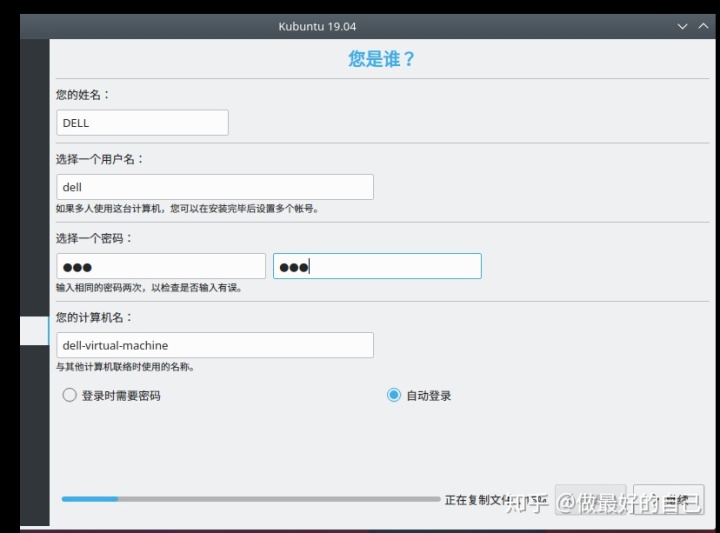Click the first password field
This screenshot has height=533, width=720.
pyautogui.click(x=161, y=266)
